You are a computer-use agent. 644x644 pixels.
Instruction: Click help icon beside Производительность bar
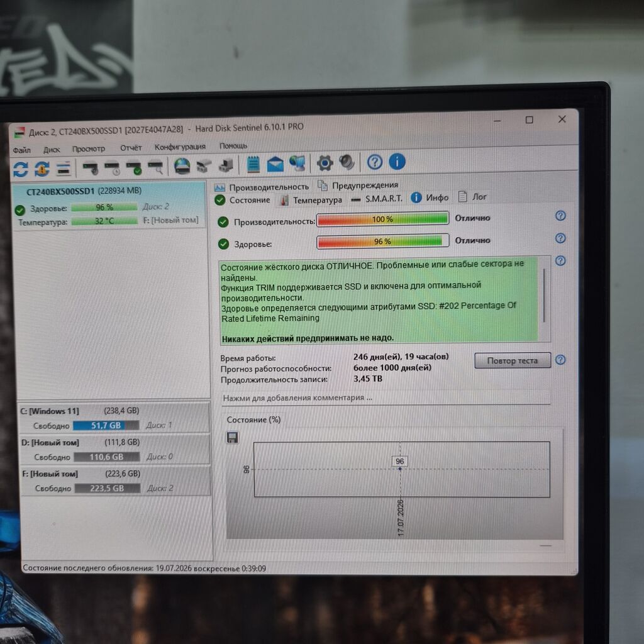point(560,216)
